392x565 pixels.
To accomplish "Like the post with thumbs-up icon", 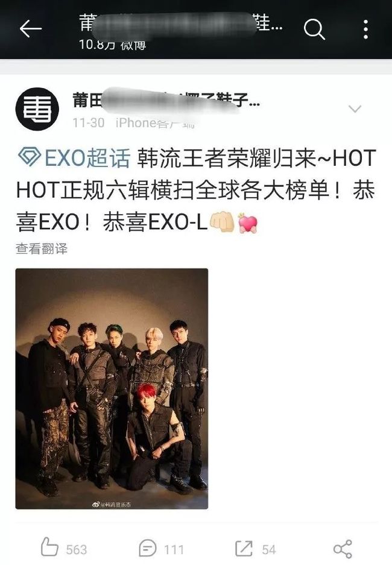I will pyautogui.click(x=49, y=547).
